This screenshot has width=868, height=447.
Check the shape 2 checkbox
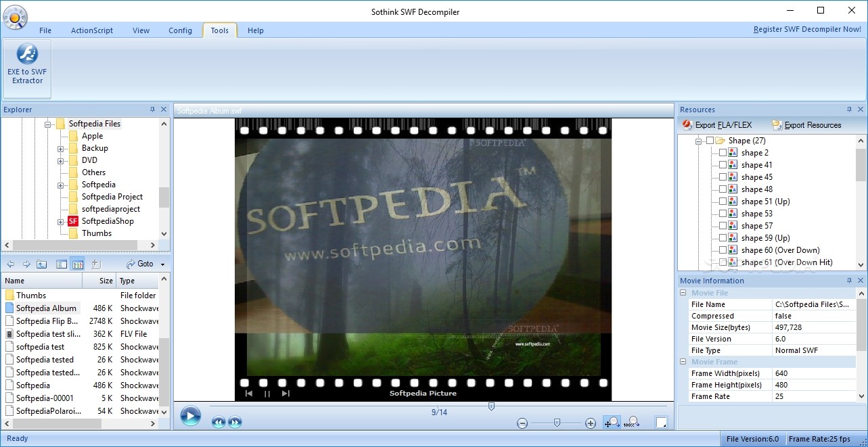click(x=723, y=153)
